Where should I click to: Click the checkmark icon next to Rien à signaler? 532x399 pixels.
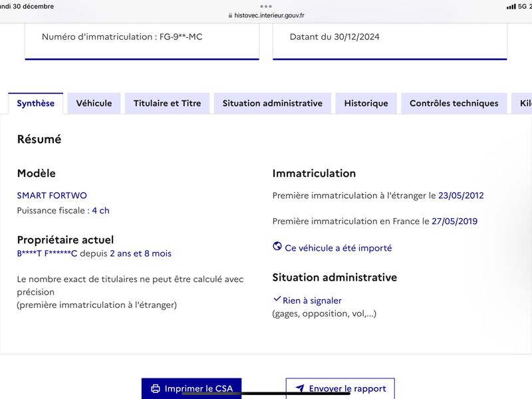point(277,299)
